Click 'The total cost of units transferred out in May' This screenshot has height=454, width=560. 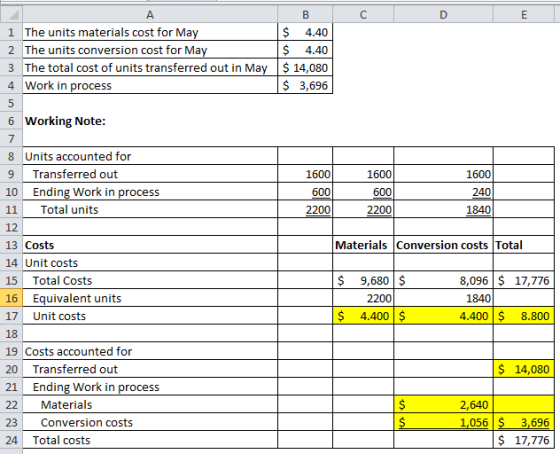(x=150, y=68)
